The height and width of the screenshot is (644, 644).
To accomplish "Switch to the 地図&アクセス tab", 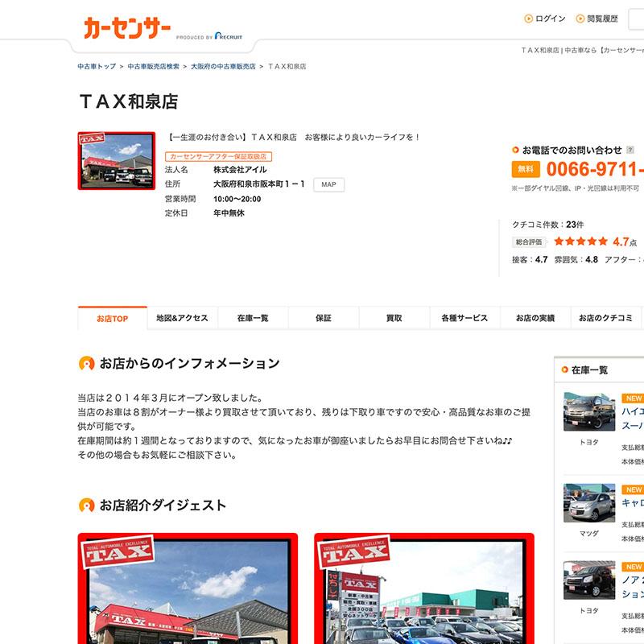I will (x=183, y=318).
